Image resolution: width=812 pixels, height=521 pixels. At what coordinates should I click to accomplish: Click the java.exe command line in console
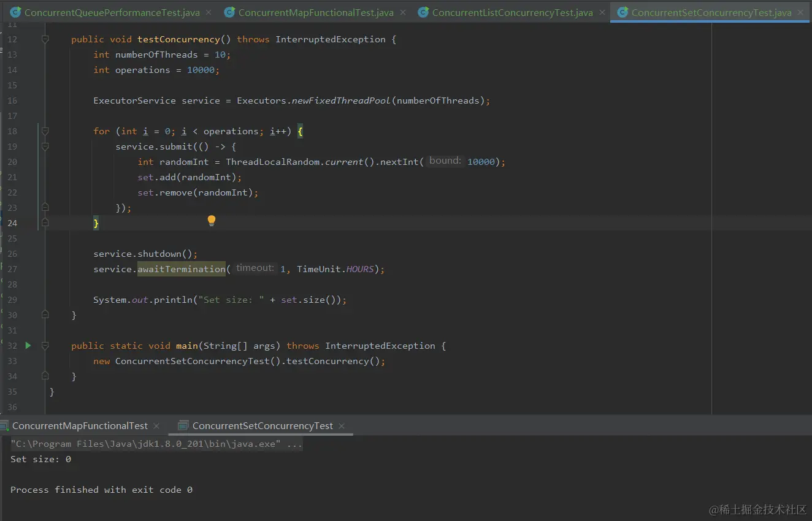(156, 444)
